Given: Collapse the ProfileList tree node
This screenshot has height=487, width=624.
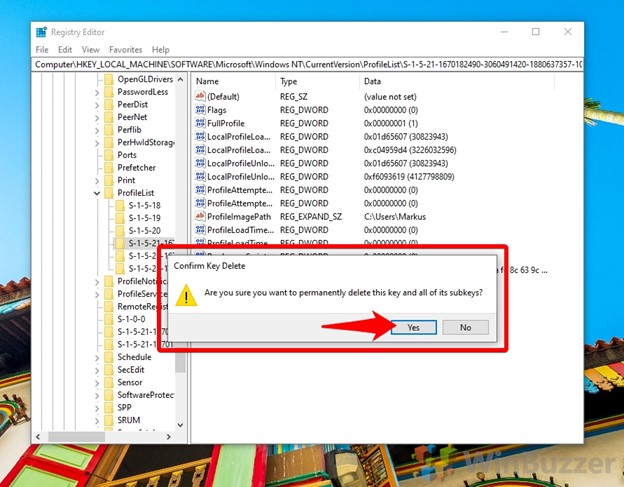Looking at the screenshot, I should (97, 192).
